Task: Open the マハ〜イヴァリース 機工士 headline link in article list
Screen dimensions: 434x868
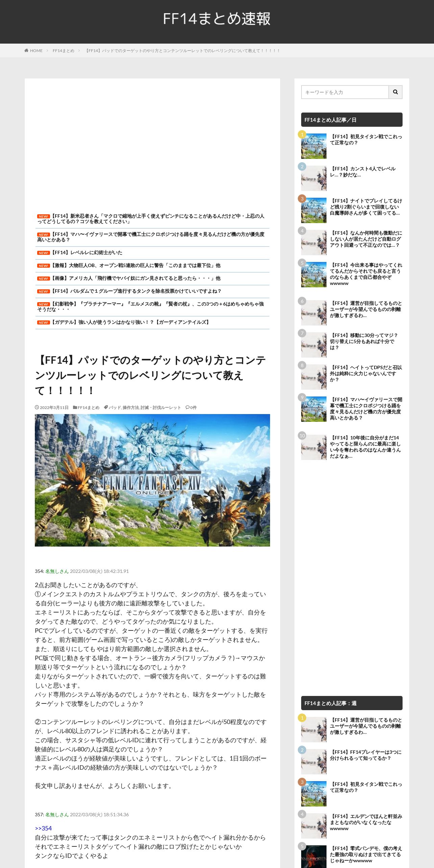Action: point(151,237)
